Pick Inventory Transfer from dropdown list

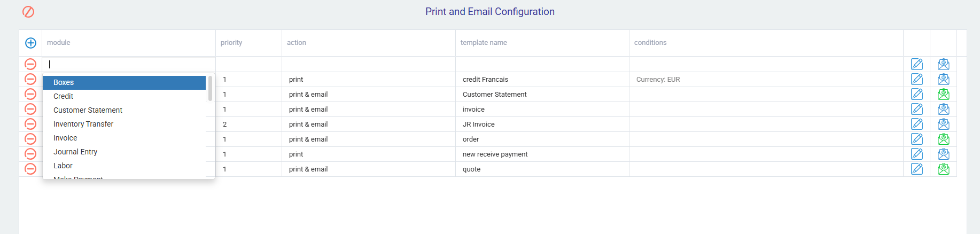(83, 124)
